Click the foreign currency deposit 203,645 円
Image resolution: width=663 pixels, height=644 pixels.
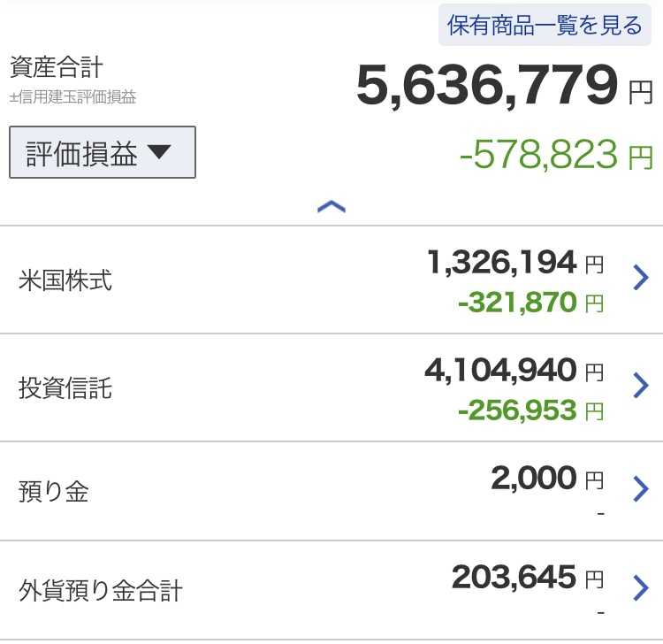tap(528, 577)
